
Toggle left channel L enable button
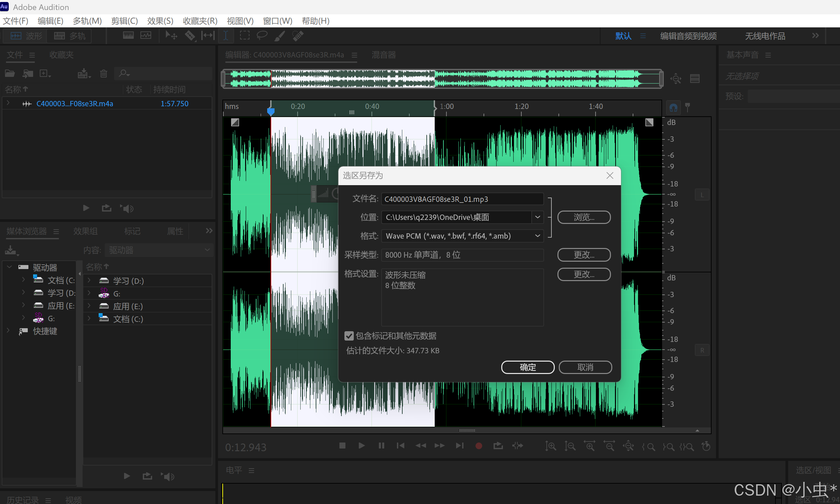point(702,195)
